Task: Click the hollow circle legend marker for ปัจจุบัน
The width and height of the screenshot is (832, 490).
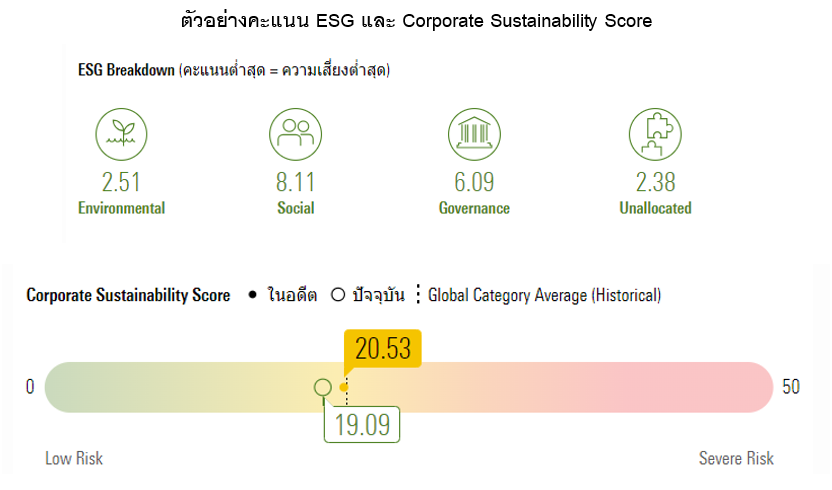Action: (x=337, y=295)
